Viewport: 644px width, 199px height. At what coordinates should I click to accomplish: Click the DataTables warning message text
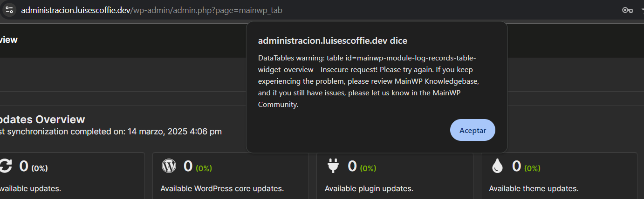coord(369,81)
